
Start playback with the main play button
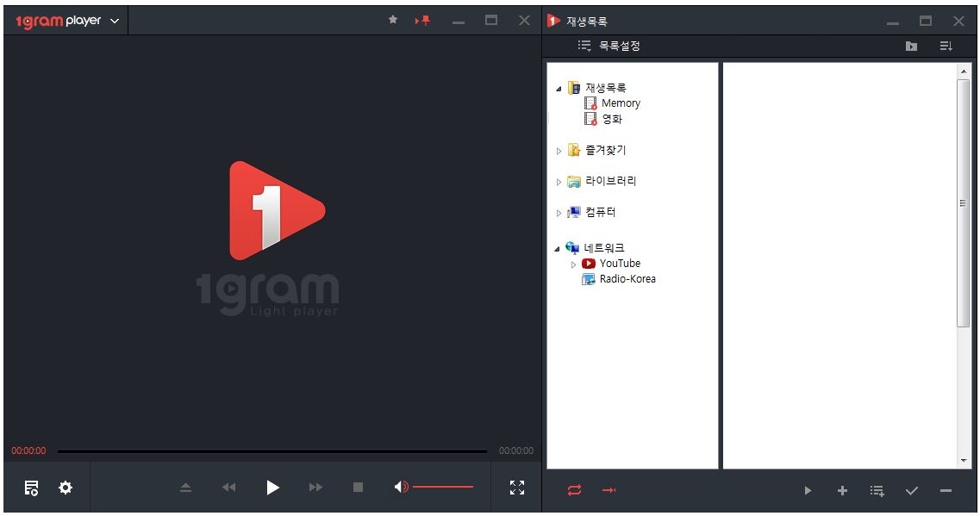click(x=272, y=488)
